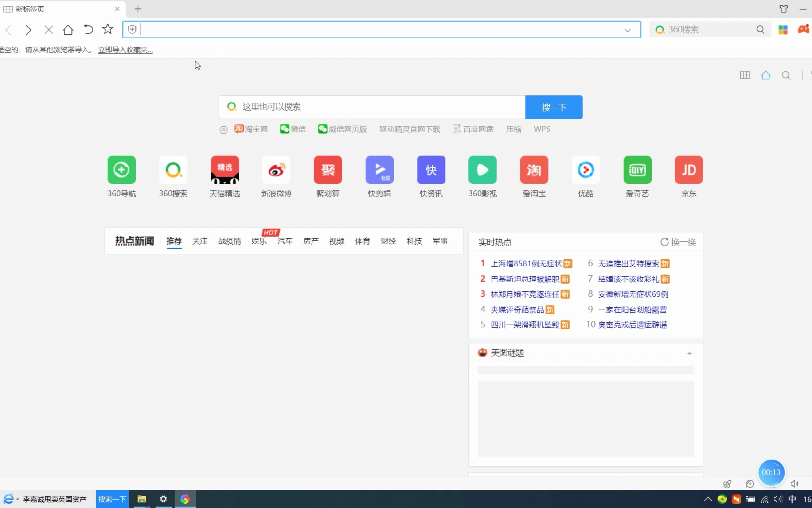Open the 新浪微博 shortcut icon
This screenshot has height=508, width=812.
coord(276,170)
